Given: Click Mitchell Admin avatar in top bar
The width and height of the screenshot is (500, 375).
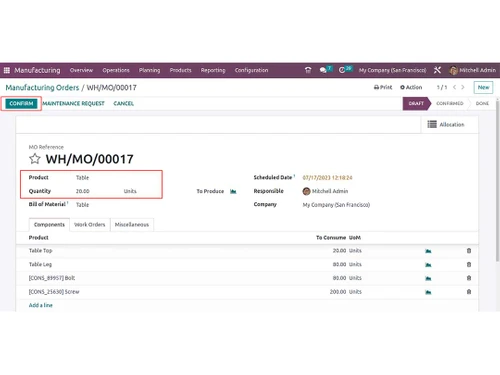Looking at the screenshot, I should [x=453, y=70].
